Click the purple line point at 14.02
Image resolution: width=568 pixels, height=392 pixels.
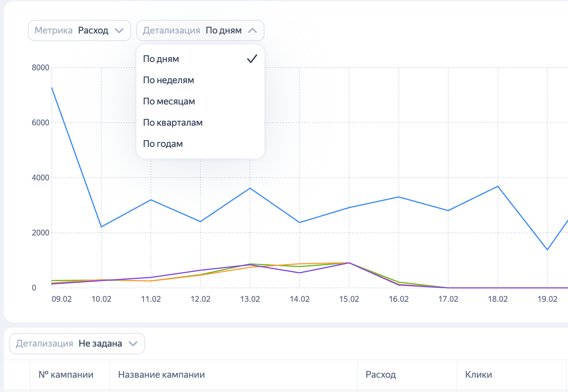[300, 273]
